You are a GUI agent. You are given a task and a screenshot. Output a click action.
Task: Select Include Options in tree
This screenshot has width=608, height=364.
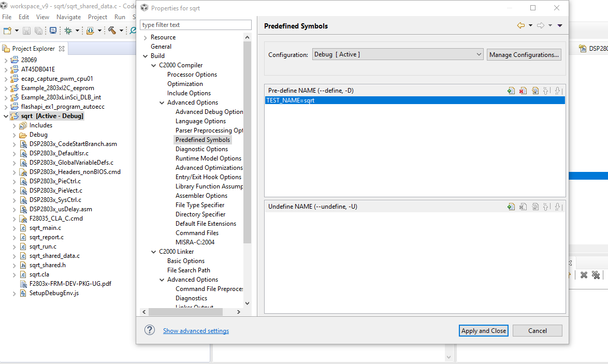pyautogui.click(x=189, y=93)
